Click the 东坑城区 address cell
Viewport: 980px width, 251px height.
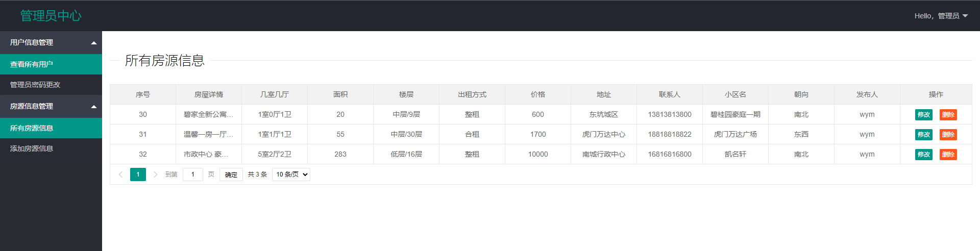point(604,114)
